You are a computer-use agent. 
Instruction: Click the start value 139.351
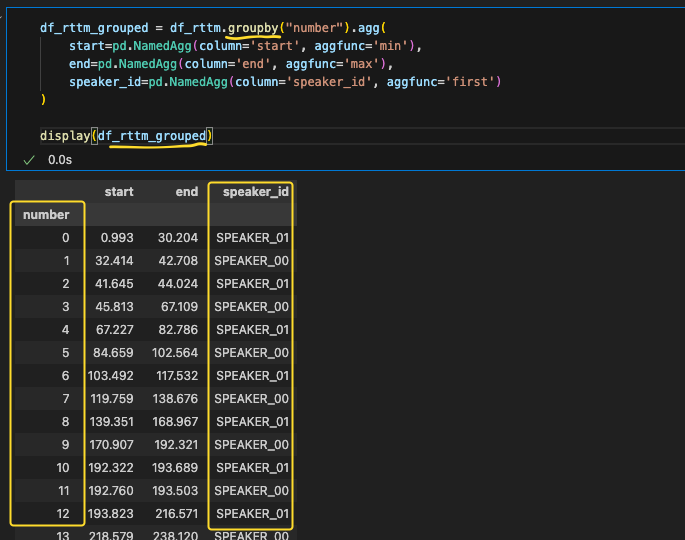(111, 422)
